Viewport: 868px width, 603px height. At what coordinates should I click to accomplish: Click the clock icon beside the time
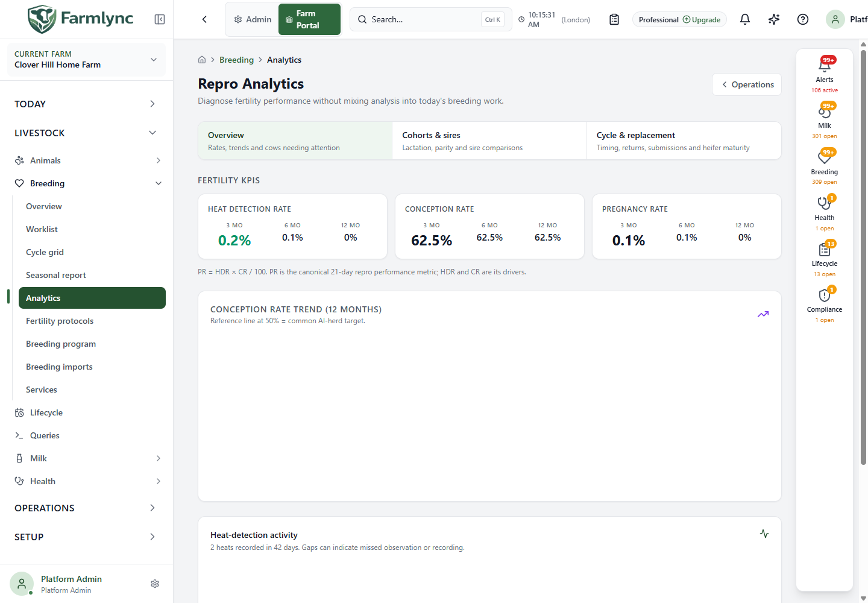tap(521, 20)
